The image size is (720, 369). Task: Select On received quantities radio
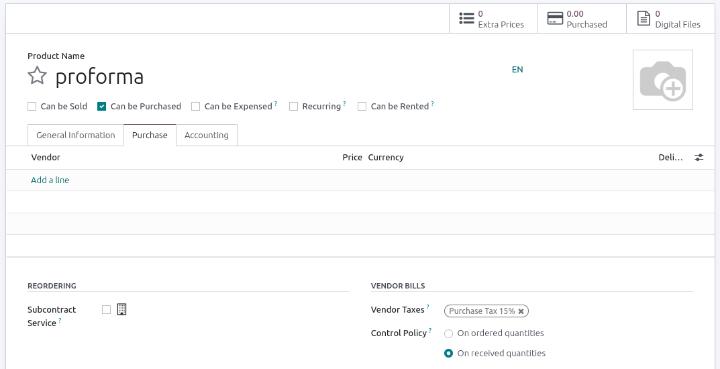[x=449, y=353]
